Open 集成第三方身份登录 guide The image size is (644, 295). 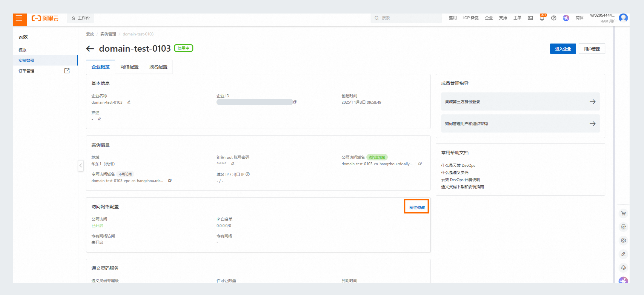[520, 102]
